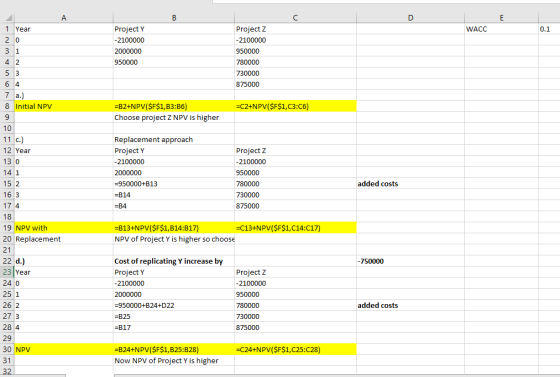Click 'NPV of Project Y is higher so choose' cell

click(x=174, y=239)
